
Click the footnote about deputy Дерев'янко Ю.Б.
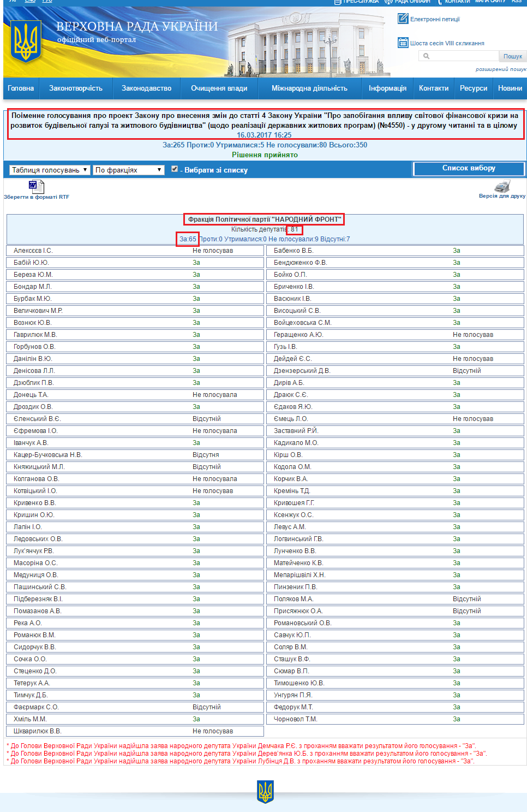pos(247,754)
